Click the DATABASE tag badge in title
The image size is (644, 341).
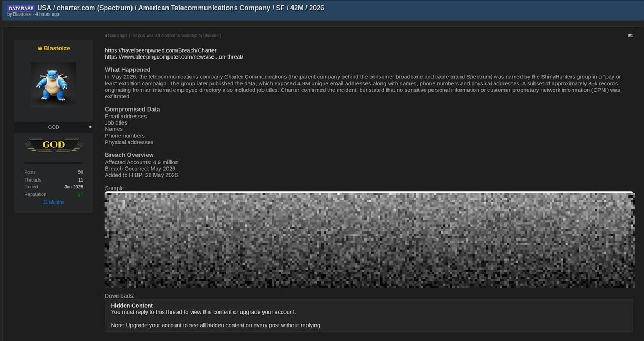tap(21, 8)
